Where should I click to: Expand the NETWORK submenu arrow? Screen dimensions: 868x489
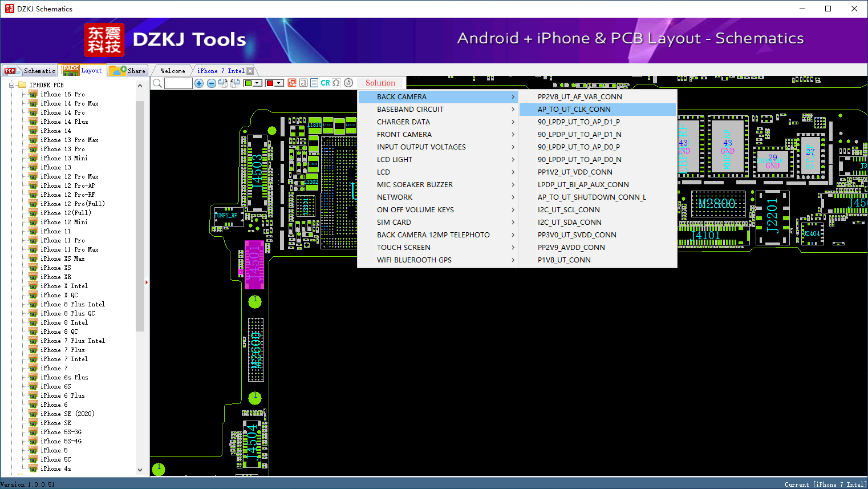tap(513, 197)
